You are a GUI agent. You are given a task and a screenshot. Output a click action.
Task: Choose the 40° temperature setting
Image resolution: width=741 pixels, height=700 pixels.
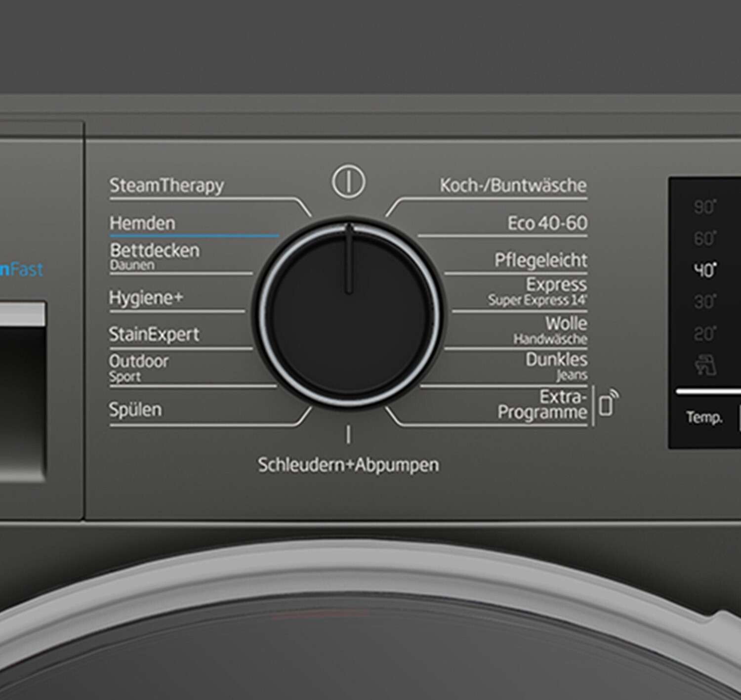(705, 270)
